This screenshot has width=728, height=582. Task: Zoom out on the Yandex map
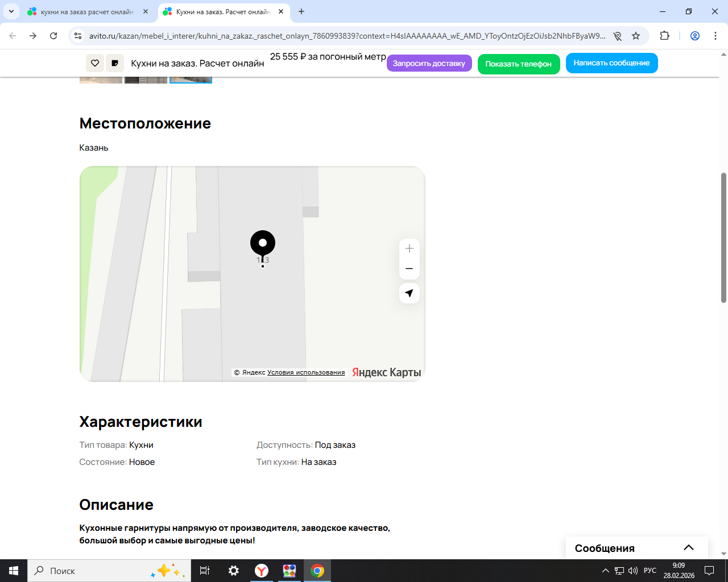click(x=409, y=269)
